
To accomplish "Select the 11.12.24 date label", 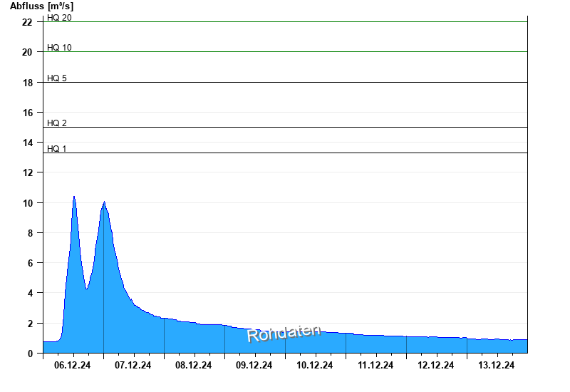I will point(375,365).
